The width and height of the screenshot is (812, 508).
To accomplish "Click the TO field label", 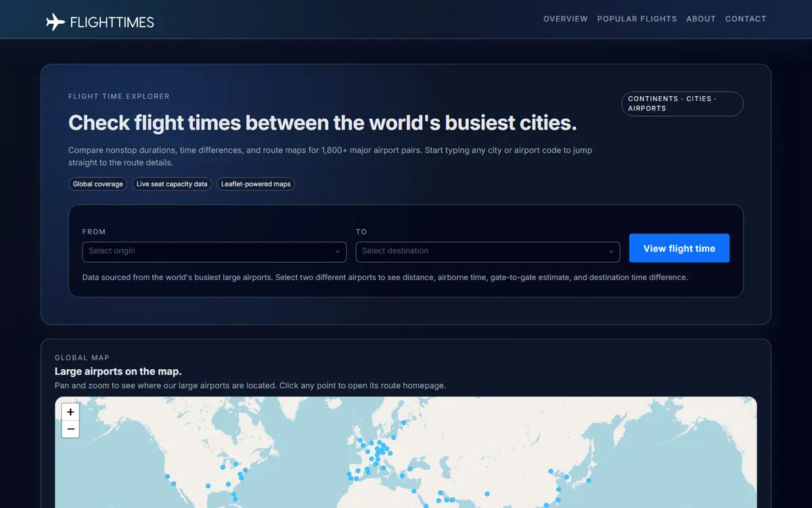I will 361,232.
